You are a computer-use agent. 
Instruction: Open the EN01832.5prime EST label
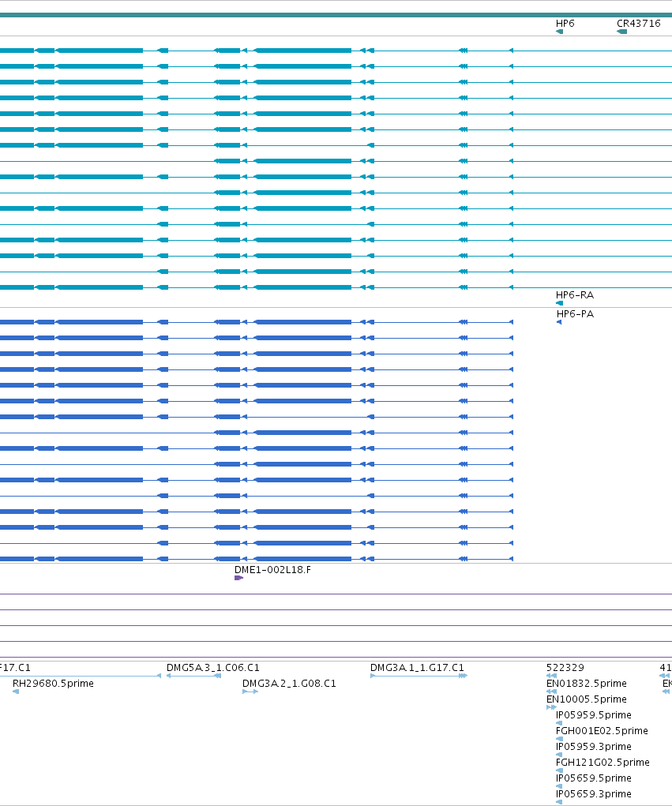(587, 684)
